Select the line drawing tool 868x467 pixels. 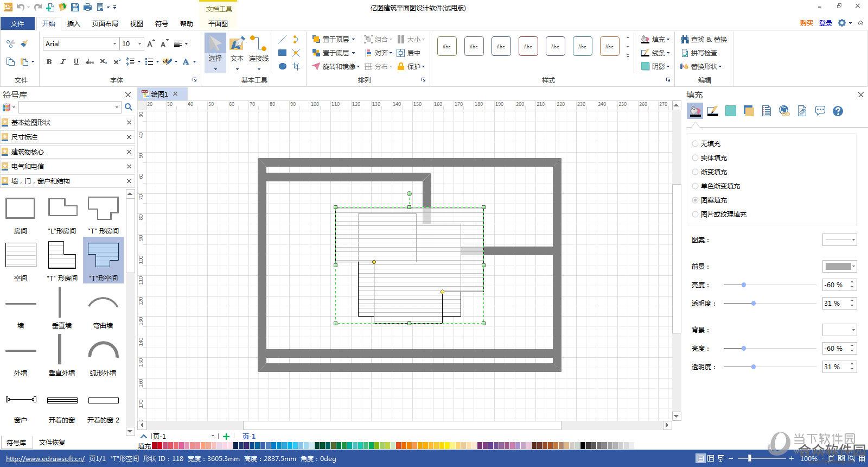point(282,39)
